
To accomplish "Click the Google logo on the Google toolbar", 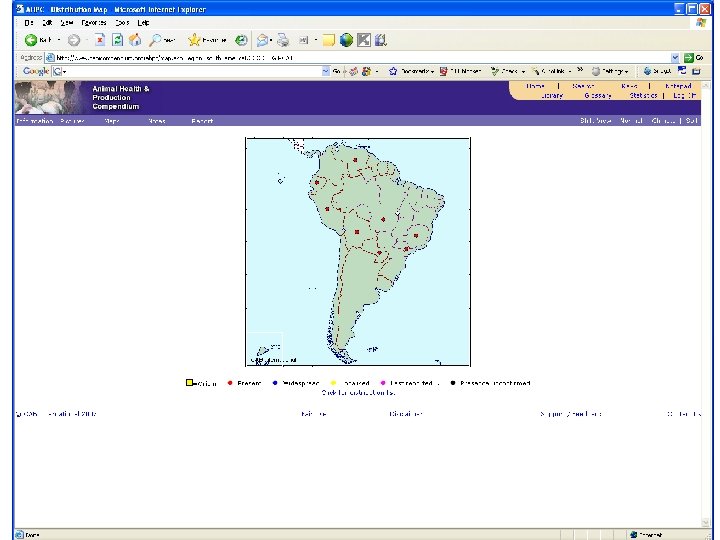I will (36, 71).
